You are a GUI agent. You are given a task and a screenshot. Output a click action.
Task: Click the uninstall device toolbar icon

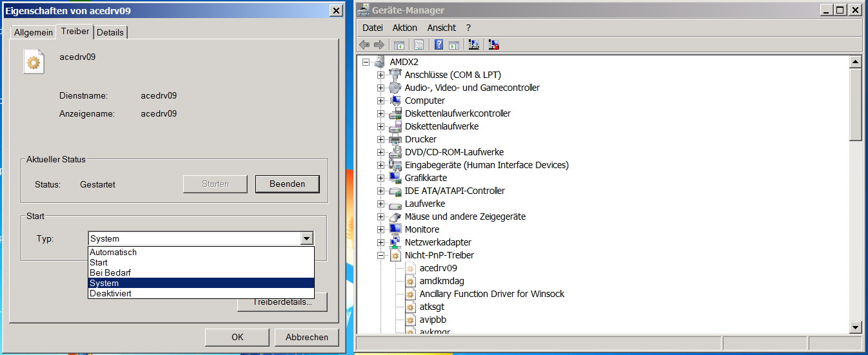pyautogui.click(x=494, y=44)
